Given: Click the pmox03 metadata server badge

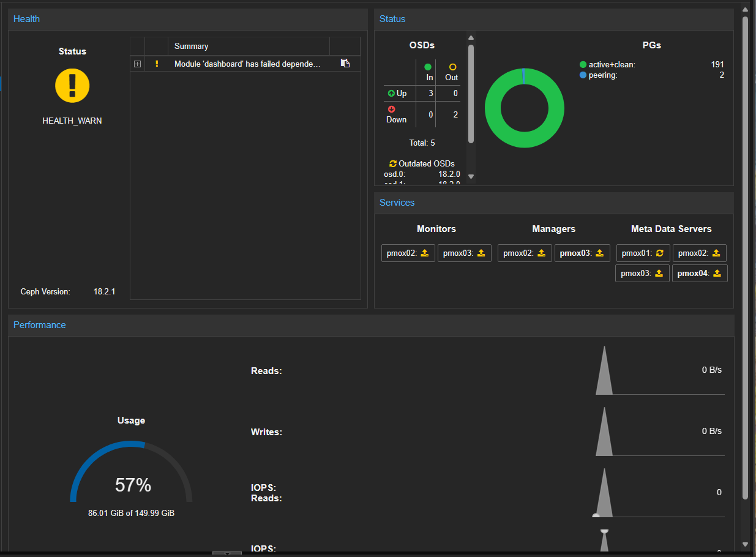Looking at the screenshot, I should click(x=642, y=273).
